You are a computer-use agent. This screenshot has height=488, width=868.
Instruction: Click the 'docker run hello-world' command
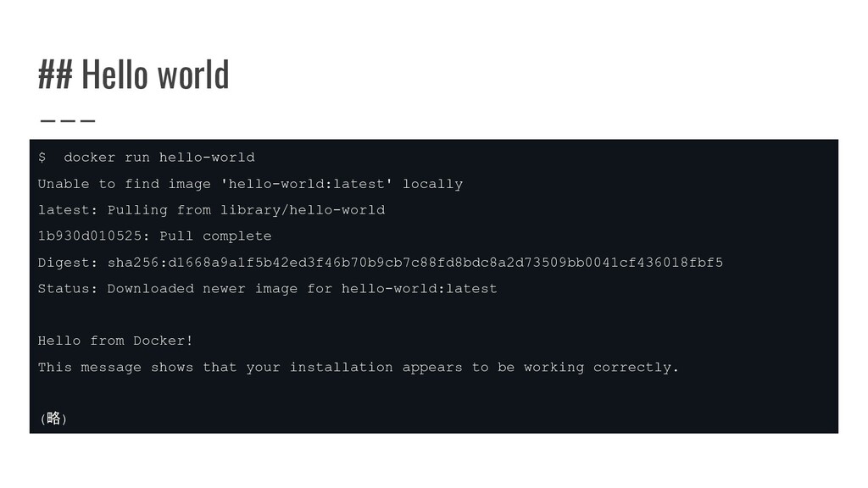[x=159, y=157]
